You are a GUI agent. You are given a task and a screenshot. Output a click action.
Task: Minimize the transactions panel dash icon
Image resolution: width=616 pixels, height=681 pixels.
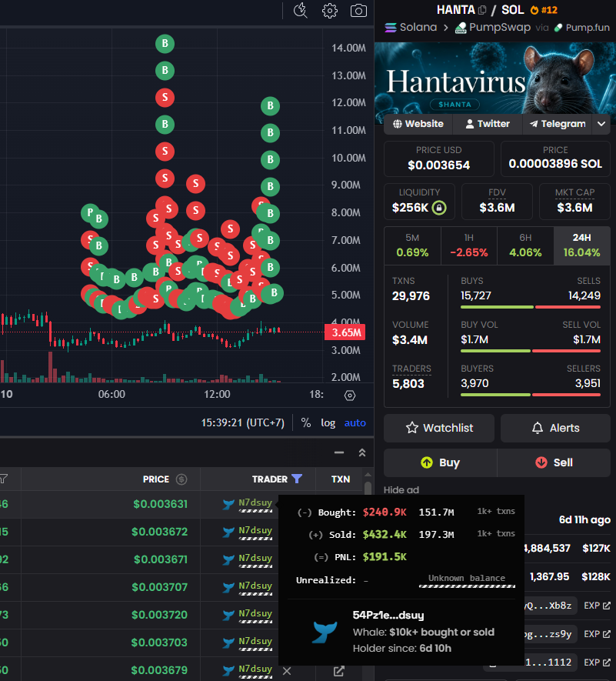click(339, 452)
